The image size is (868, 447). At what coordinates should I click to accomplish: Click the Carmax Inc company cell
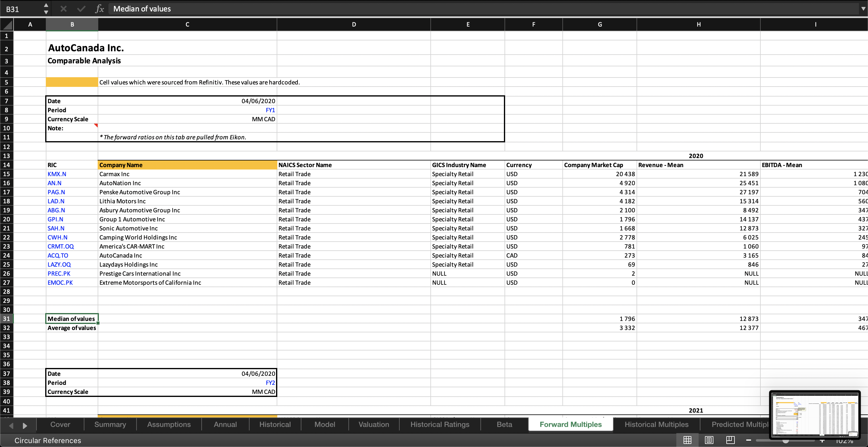[x=187, y=174]
